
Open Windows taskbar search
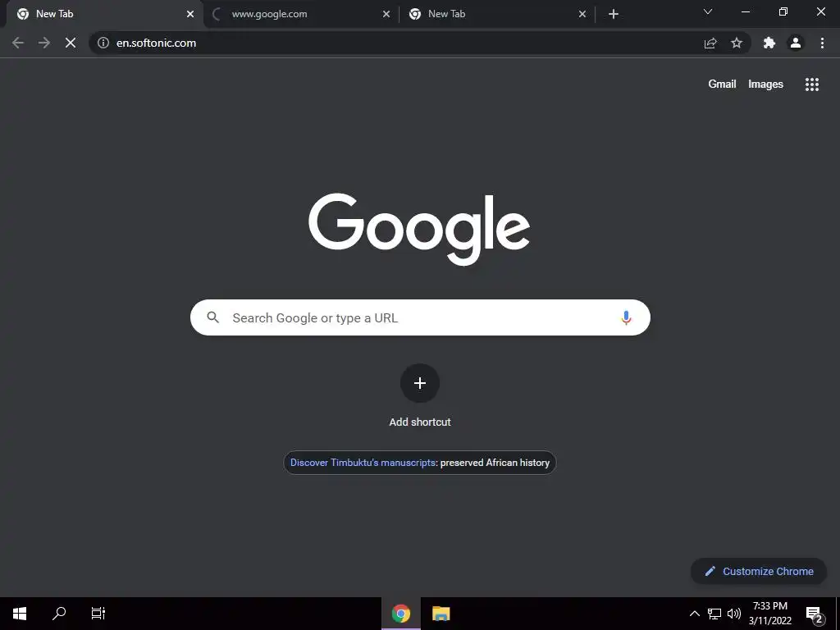(x=59, y=614)
